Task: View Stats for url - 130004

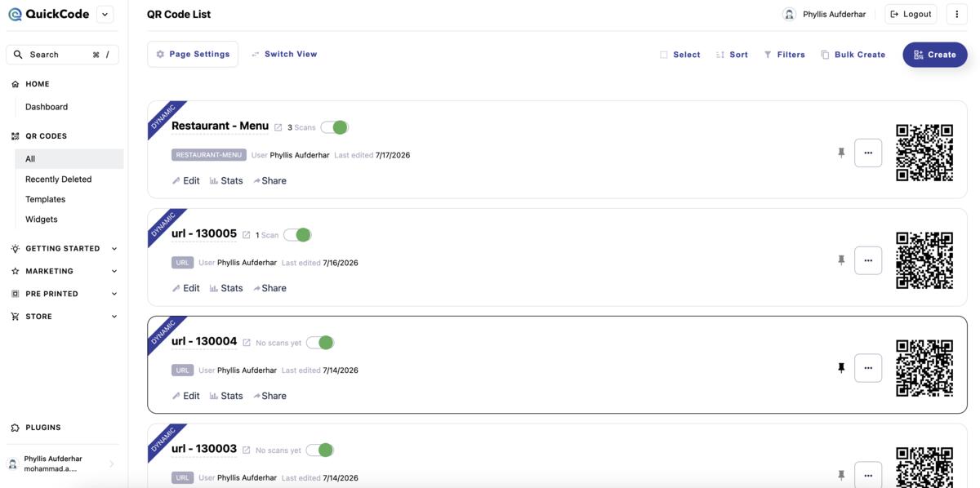Action: point(226,397)
